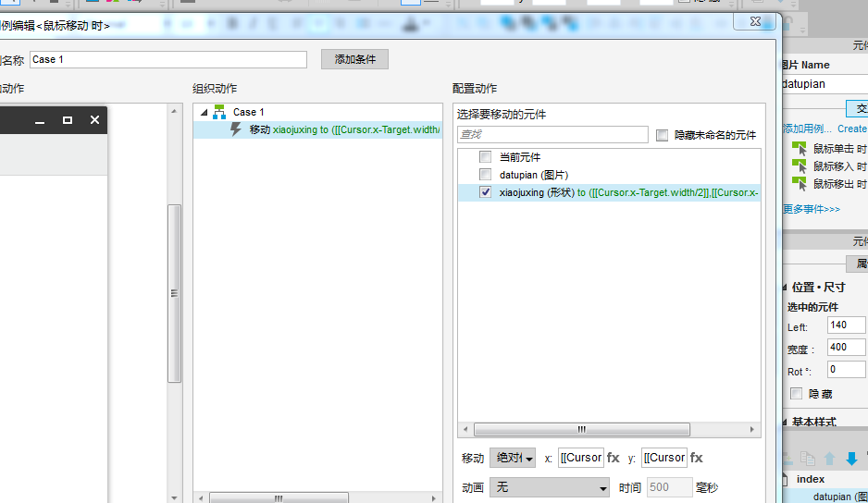This screenshot has width=868, height=503.
Task: Click the blue move-down arrow icon
Action: pos(851,459)
